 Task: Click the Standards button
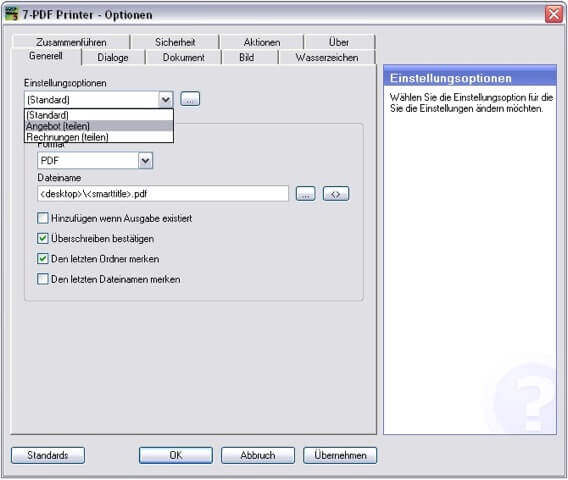tap(48, 455)
